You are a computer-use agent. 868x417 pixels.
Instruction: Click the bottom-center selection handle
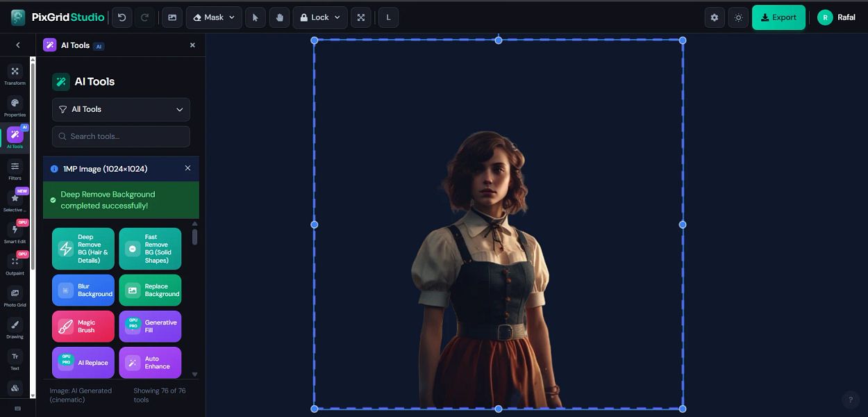point(499,409)
